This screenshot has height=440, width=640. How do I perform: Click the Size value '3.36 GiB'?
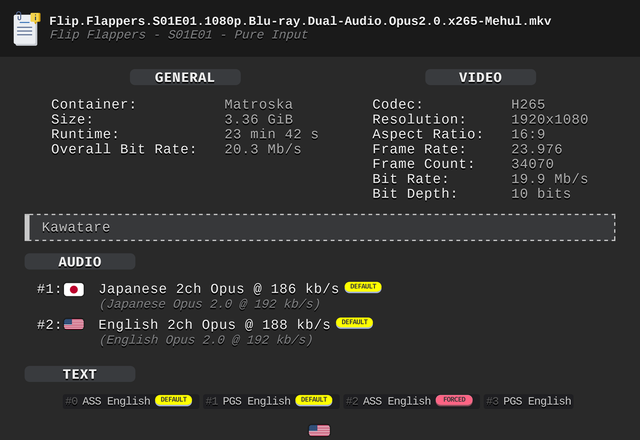pos(258,120)
